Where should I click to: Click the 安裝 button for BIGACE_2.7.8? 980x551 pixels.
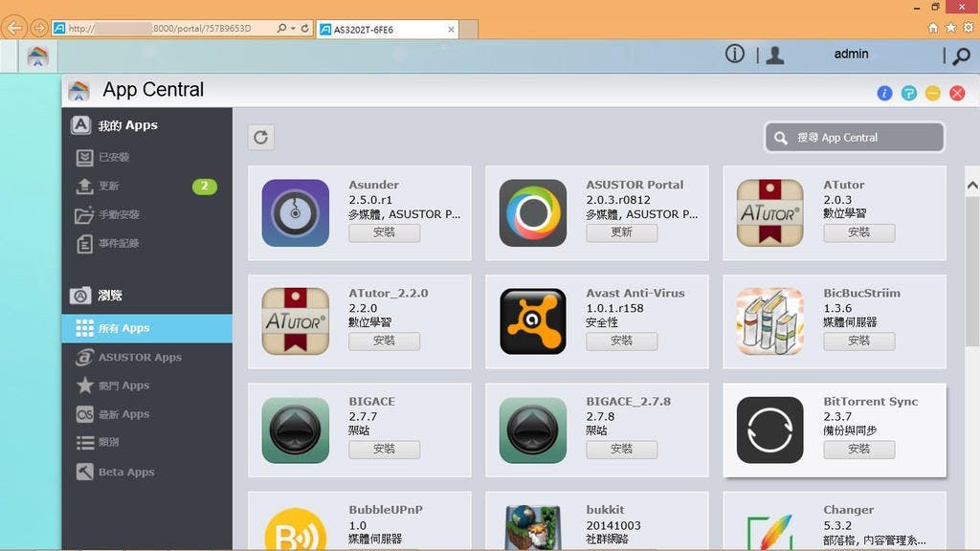622,449
